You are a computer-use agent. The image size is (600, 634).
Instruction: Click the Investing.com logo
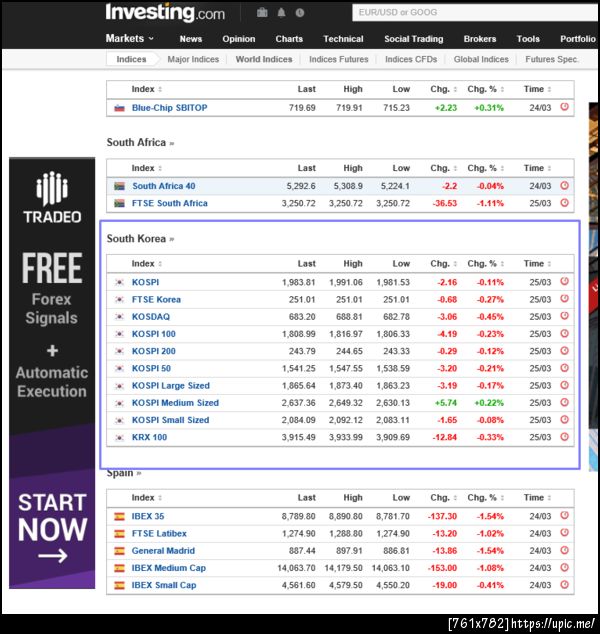coord(165,13)
